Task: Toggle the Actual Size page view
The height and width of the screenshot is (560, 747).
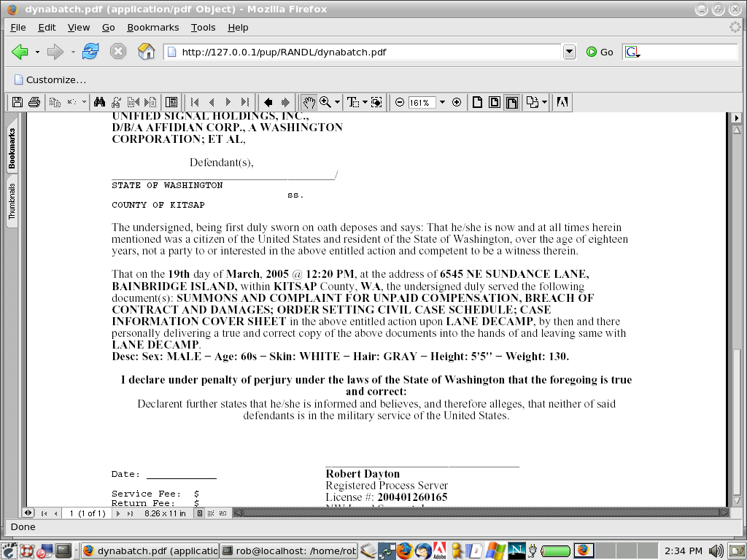Action: (478, 103)
